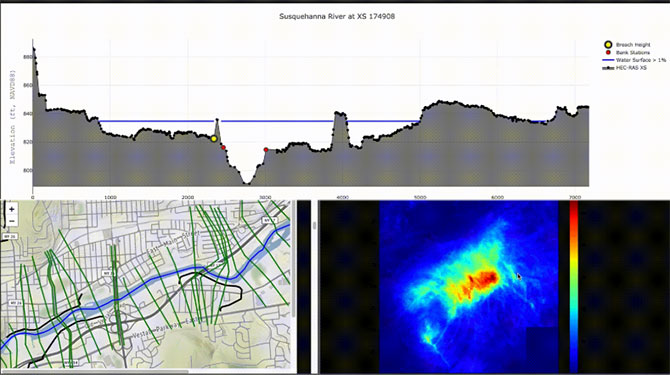670x375 pixels.
Task: Click the levee peak near station 2400
Action: click(x=217, y=120)
